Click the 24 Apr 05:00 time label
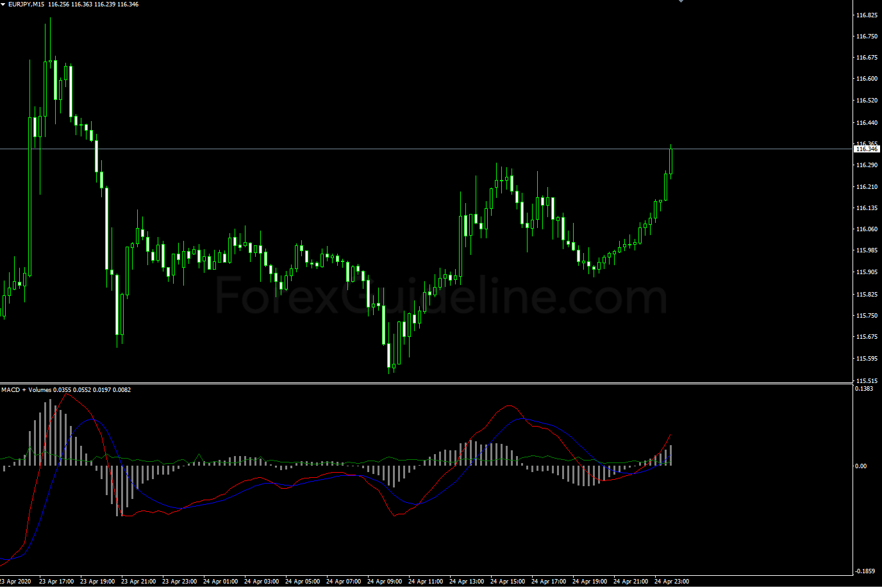The height and width of the screenshot is (588, 882). (303, 582)
